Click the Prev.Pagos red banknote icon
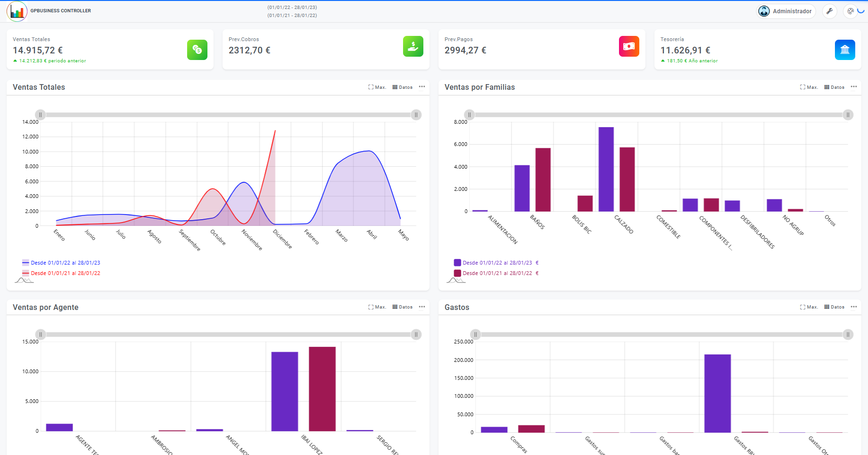868x455 pixels. tap(629, 47)
